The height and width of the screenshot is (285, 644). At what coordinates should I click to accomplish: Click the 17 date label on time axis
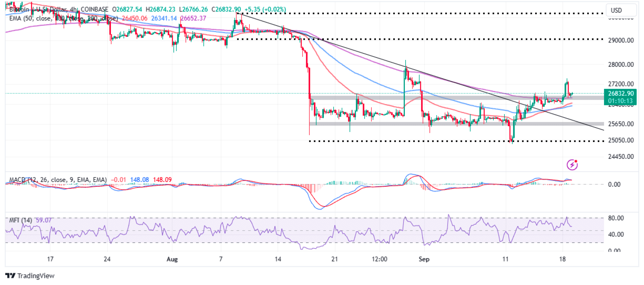click(x=50, y=259)
